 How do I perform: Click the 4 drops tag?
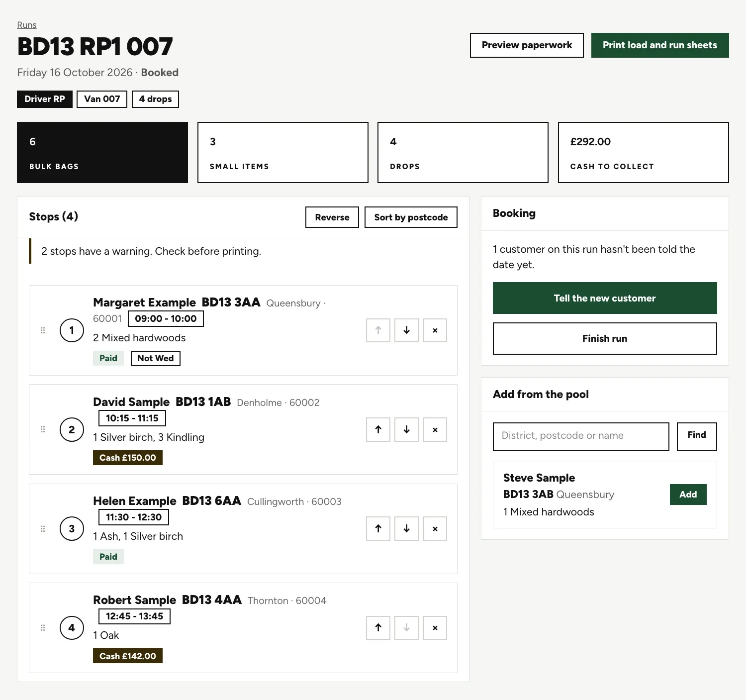[x=155, y=99]
